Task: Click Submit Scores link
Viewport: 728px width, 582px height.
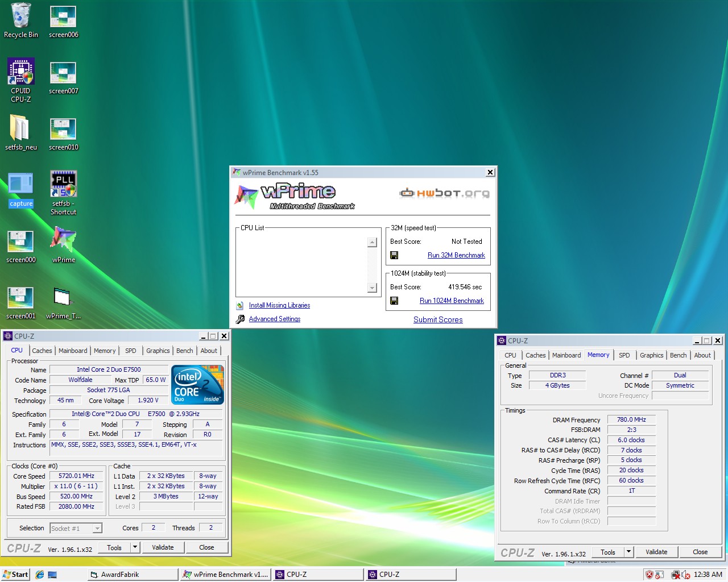Action: [x=438, y=319]
